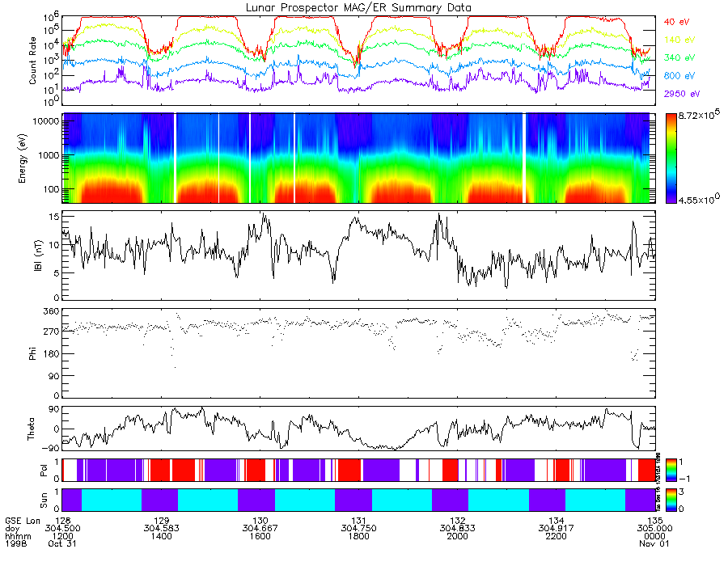This screenshot has width=728, height=566.
Task: Click the '100' energy axis tick label
Action: (x=52, y=189)
